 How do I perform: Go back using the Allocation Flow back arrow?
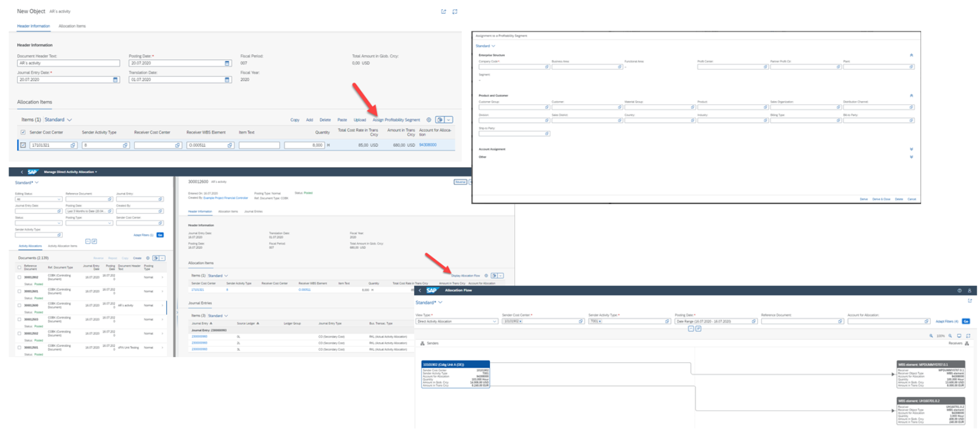click(420, 290)
